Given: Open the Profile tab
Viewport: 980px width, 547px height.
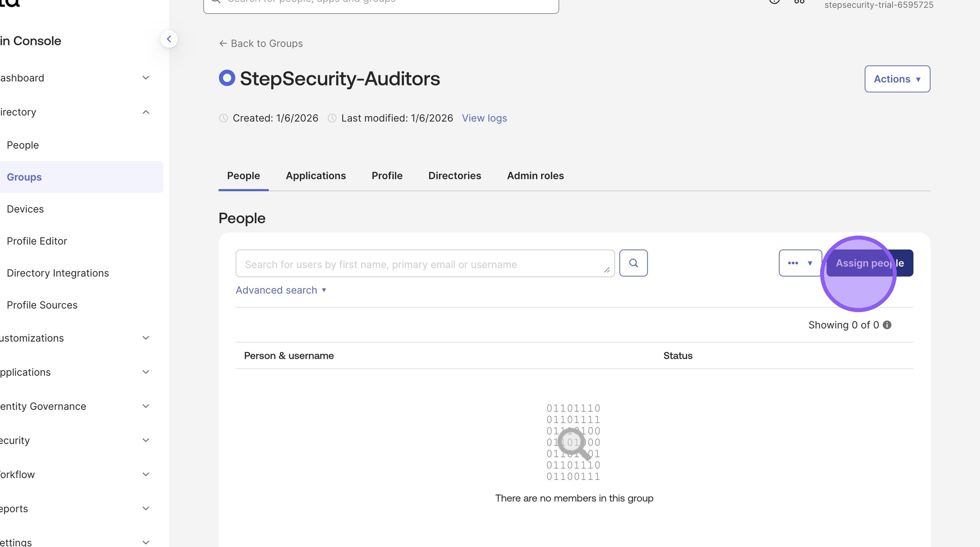Looking at the screenshot, I should pos(387,176).
